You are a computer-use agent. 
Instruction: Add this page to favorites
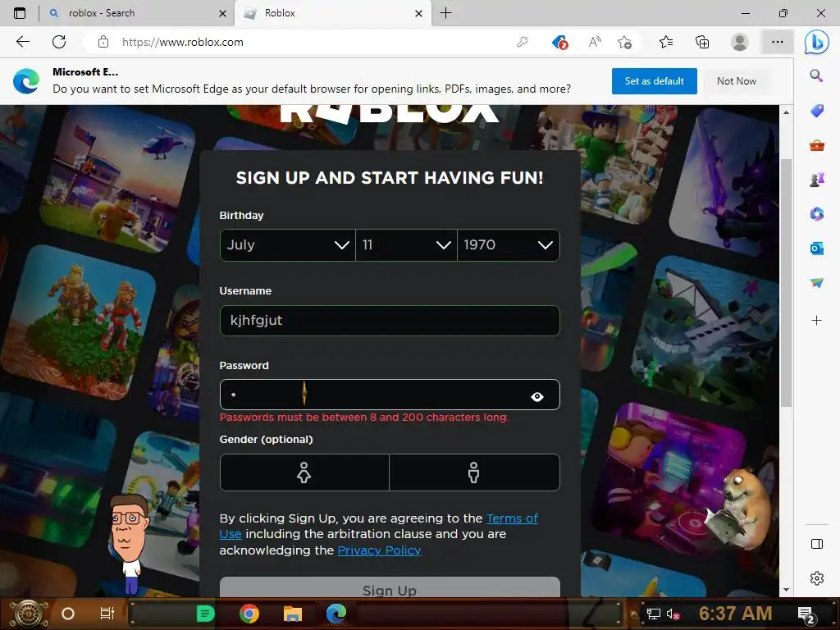pos(624,42)
